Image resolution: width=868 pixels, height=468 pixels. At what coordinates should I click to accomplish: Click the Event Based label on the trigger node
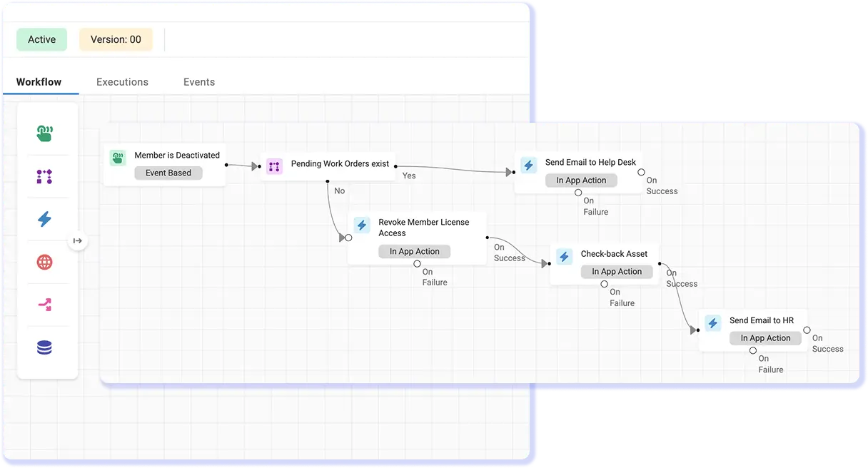[x=168, y=173]
